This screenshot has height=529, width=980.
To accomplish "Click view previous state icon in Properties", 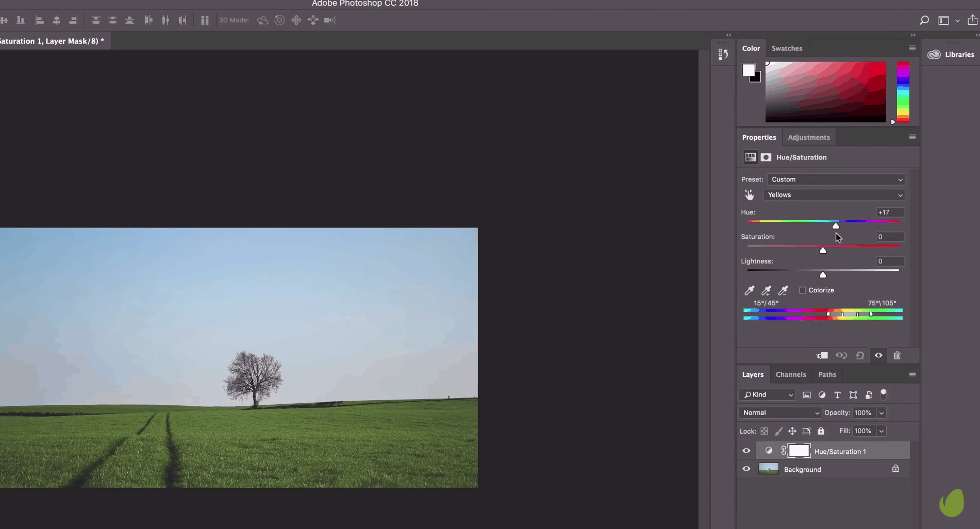I will [x=841, y=355].
